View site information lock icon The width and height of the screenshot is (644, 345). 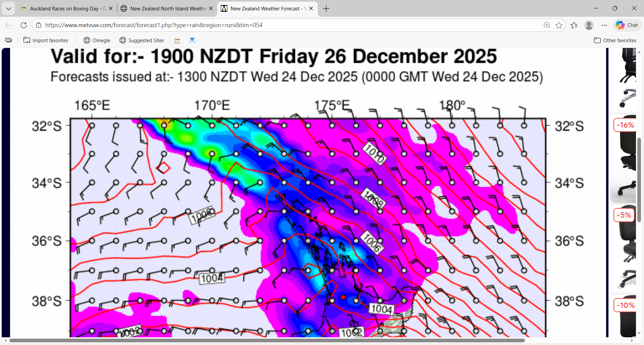(39, 25)
